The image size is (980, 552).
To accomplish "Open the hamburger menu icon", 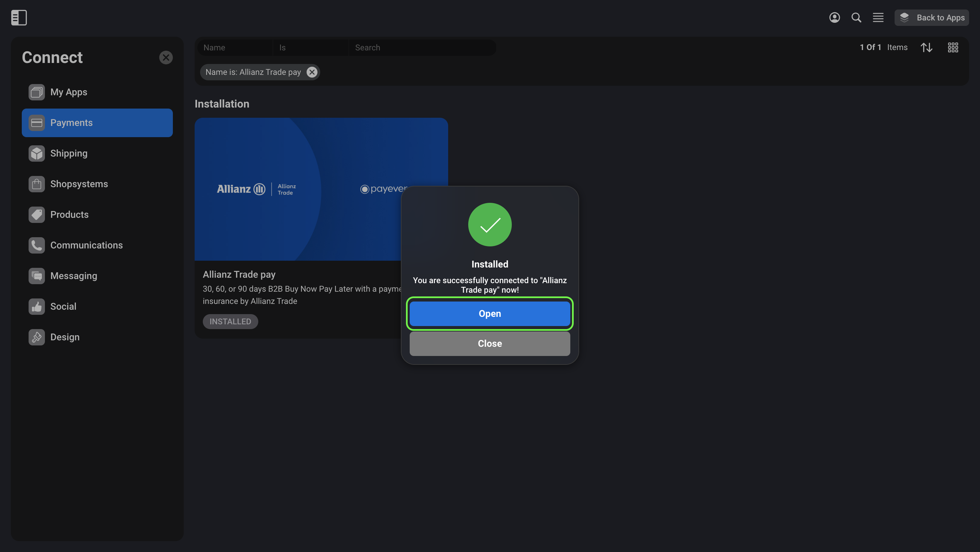I will (878, 17).
